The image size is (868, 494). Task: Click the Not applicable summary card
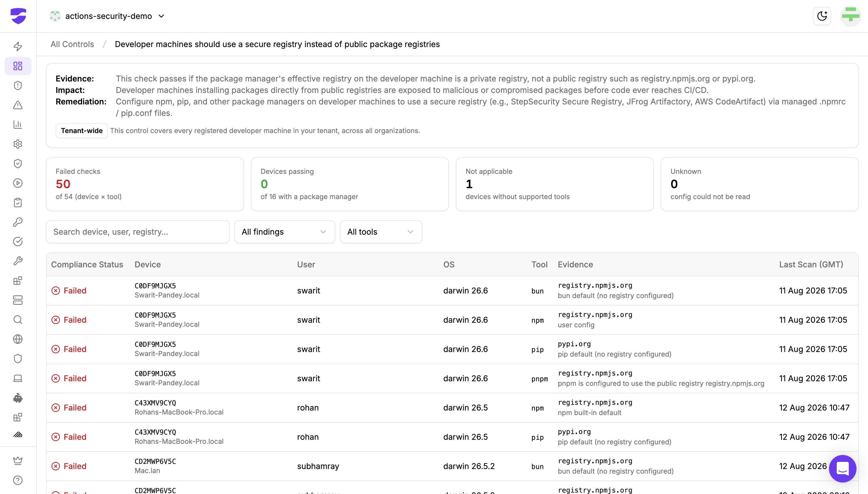[555, 184]
